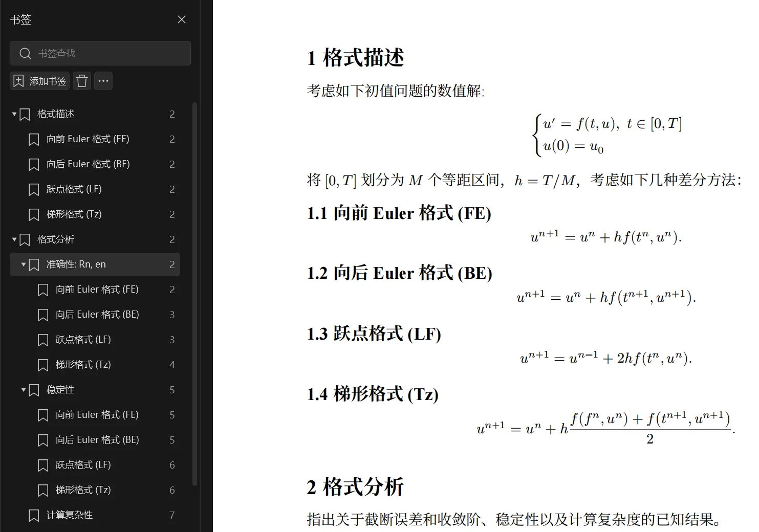The image size is (759, 532).
Task: Click bookmark icon beside 稳定性
Action: 34,390
